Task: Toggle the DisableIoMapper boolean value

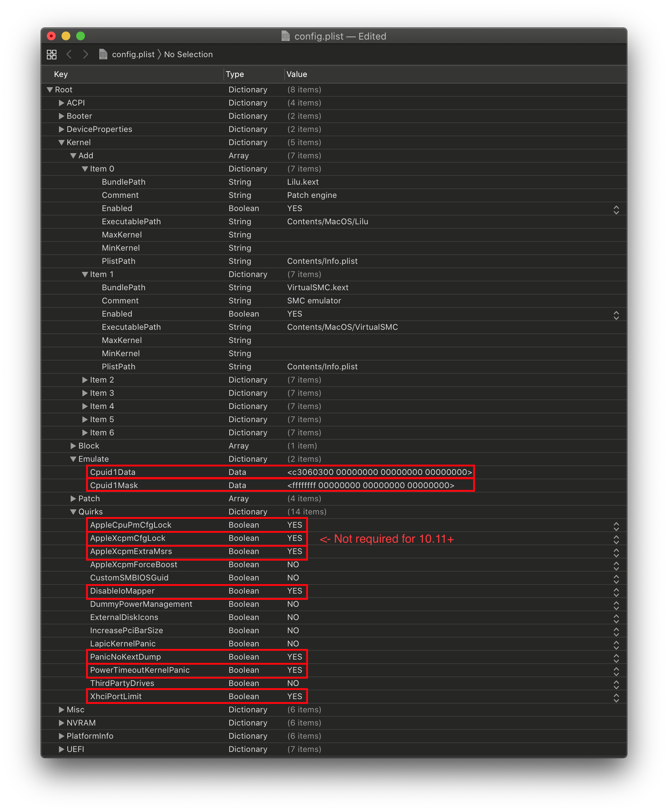Action: [x=294, y=591]
